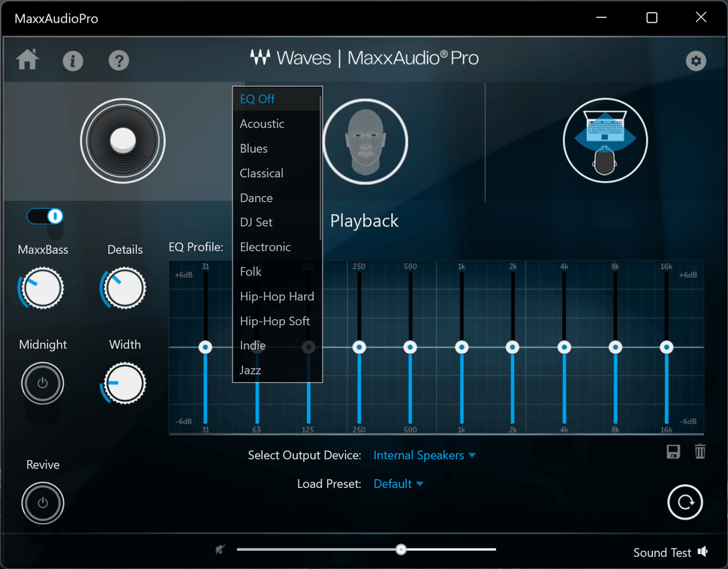Viewport: 728px width, 569px height.
Task: Choose the DJ Set EQ profile
Action: point(276,222)
